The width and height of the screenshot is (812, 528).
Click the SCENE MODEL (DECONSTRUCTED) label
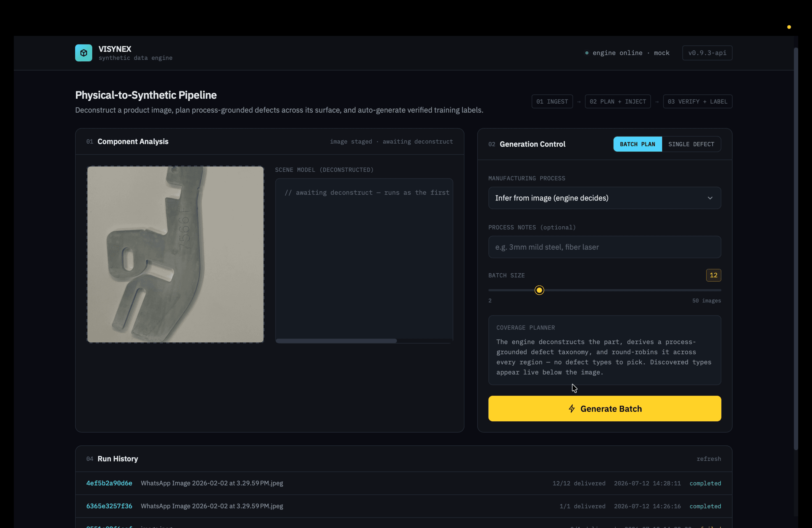324,170
